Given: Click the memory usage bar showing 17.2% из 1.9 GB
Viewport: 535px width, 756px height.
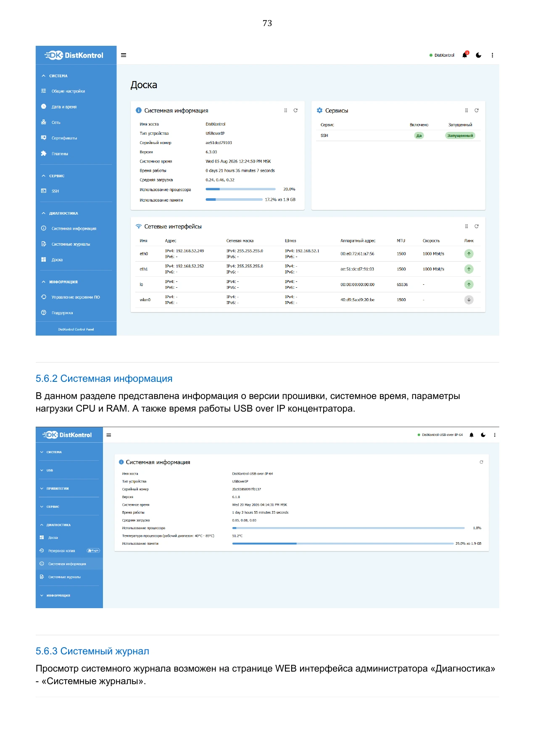Looking at the screenshot, I should (234, 199).
